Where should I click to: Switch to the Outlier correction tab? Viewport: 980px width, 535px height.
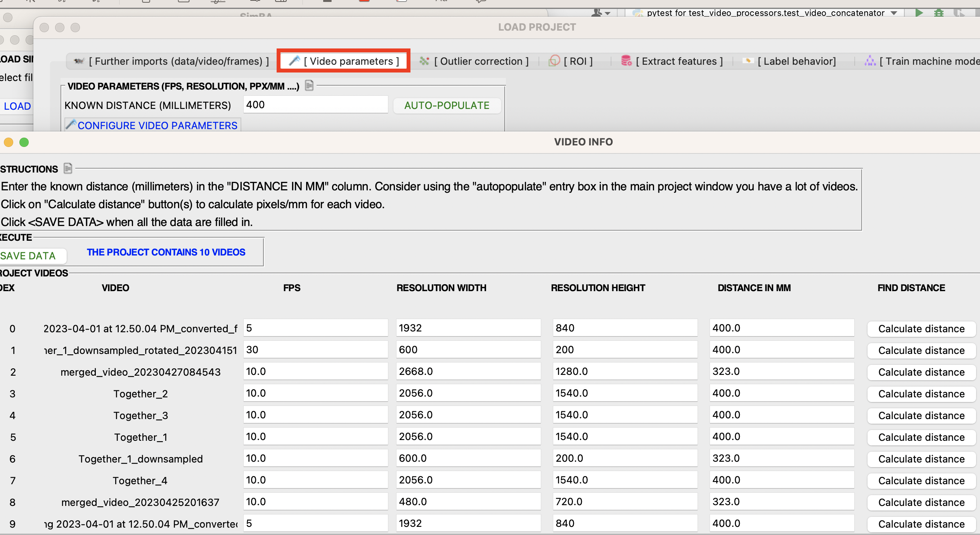click(474, 61)
